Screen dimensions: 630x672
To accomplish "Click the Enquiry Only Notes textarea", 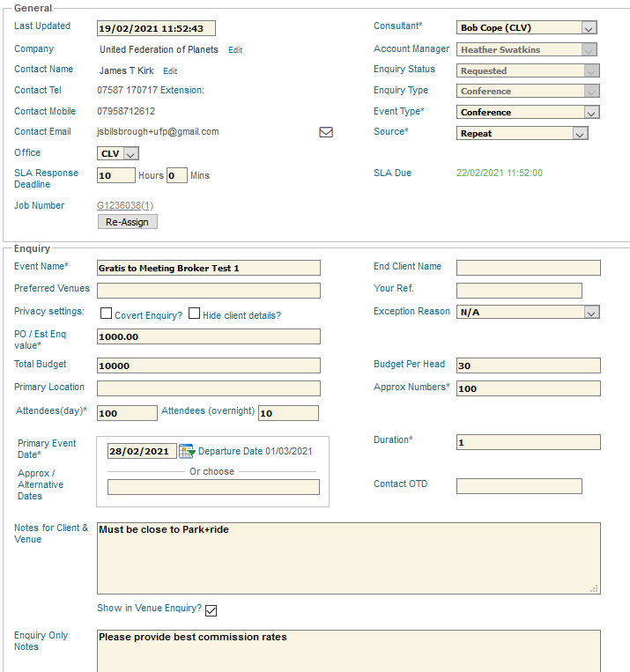I will 349,651.
